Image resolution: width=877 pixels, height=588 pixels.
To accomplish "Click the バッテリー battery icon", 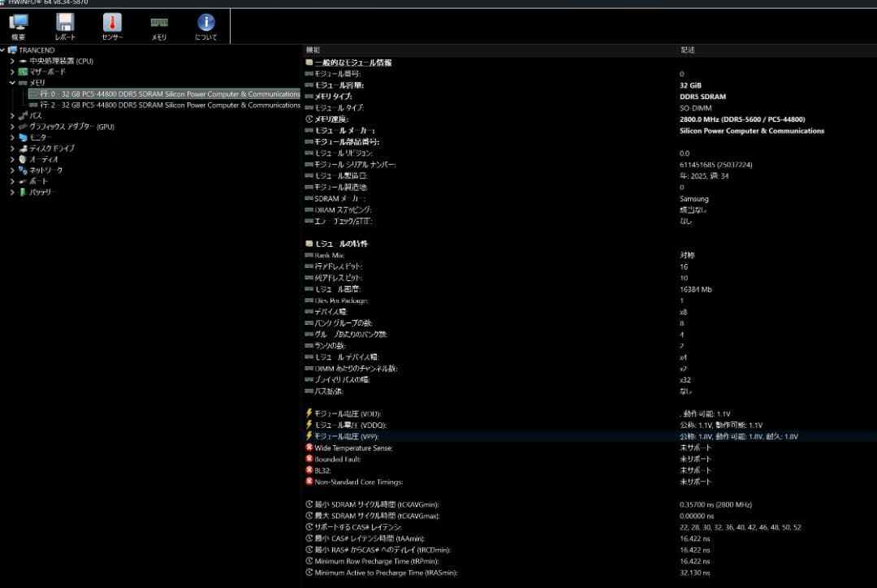I will pos(23,192).
